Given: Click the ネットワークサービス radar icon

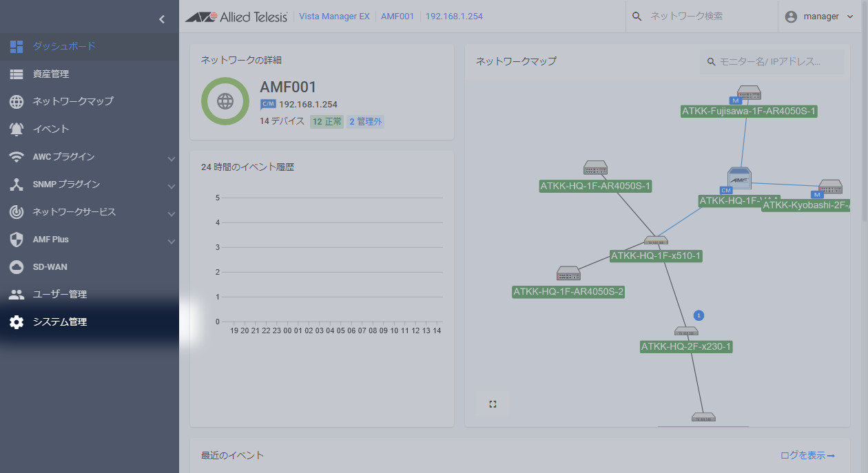Looking at the screenshot, I should pos(17,212).
